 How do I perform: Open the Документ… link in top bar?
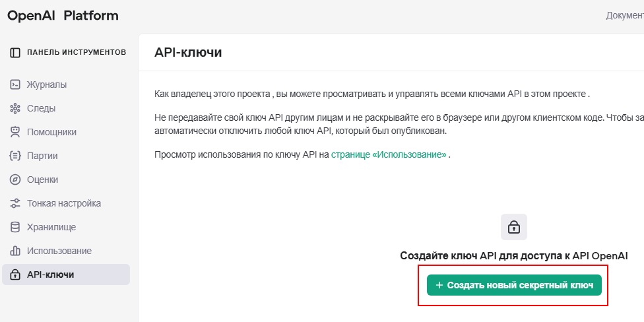pyautogui.click(x=625, y=16)
